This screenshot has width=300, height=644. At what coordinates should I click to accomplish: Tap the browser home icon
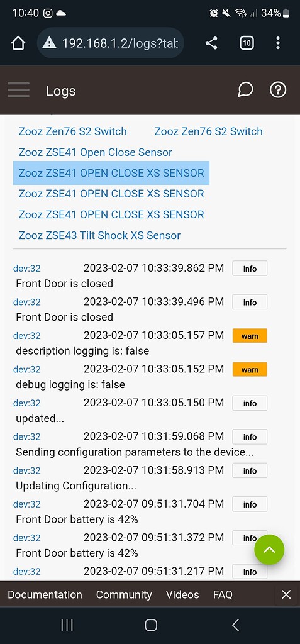(x=18, y=43)
